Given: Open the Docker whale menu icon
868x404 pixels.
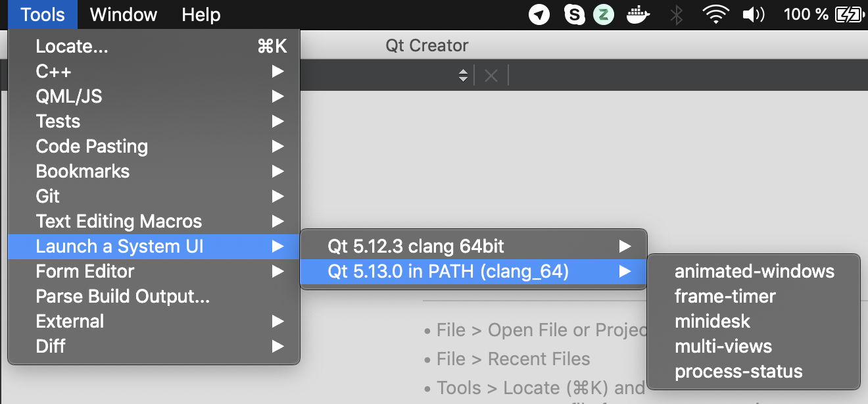Looking at the screenshot, I should click(x=639, y=14).
